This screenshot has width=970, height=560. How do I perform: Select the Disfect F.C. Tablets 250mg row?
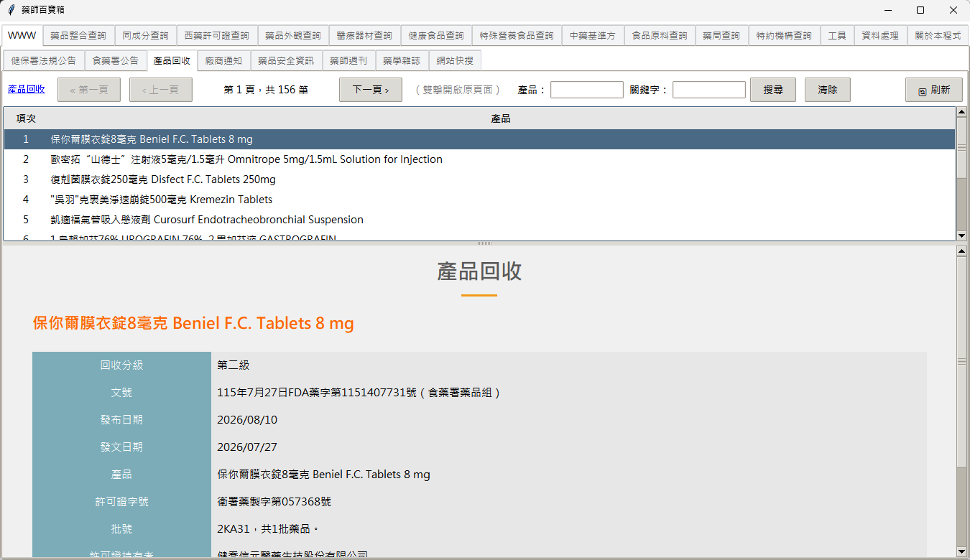coord(480,179)
